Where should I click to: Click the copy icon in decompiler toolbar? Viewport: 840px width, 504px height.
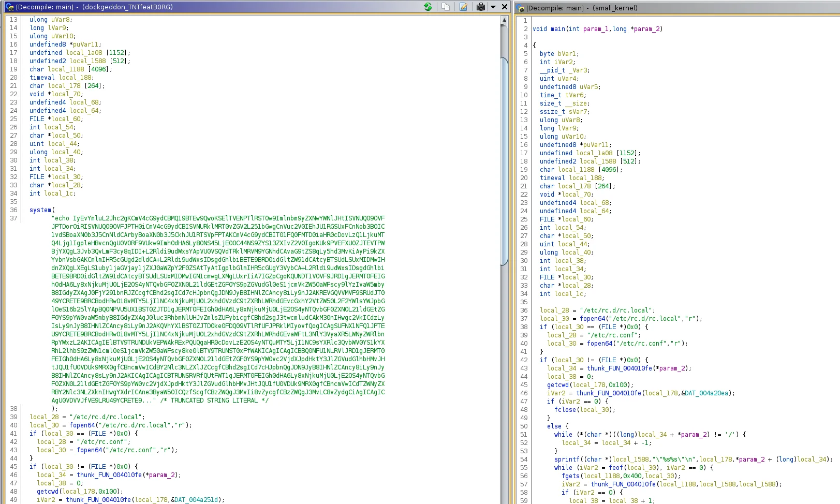[x=446, y=7]
